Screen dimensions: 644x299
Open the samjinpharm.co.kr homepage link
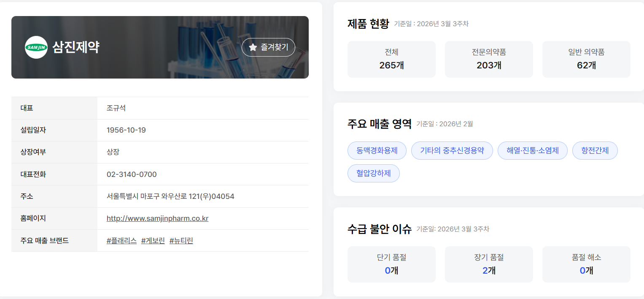[157, 219]
